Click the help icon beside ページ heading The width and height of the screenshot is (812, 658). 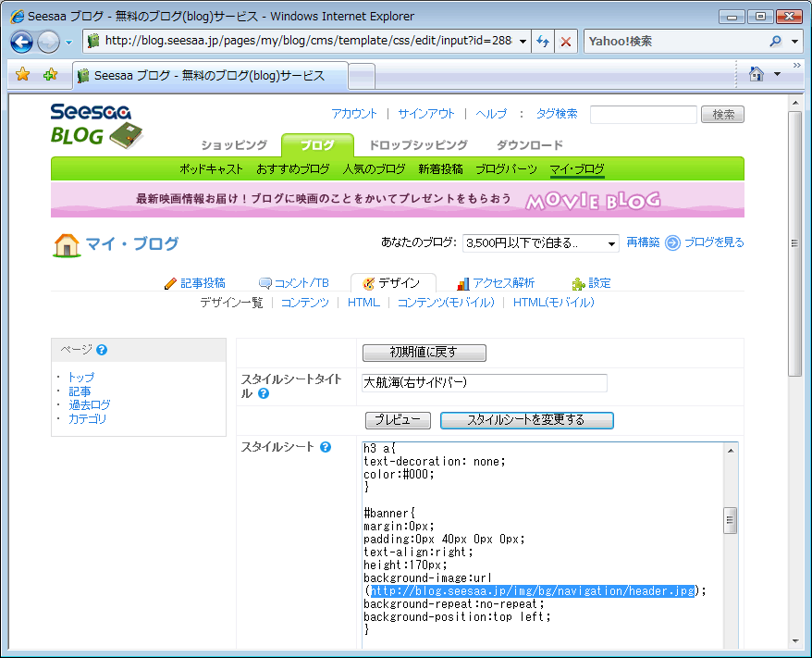[102, 350]
